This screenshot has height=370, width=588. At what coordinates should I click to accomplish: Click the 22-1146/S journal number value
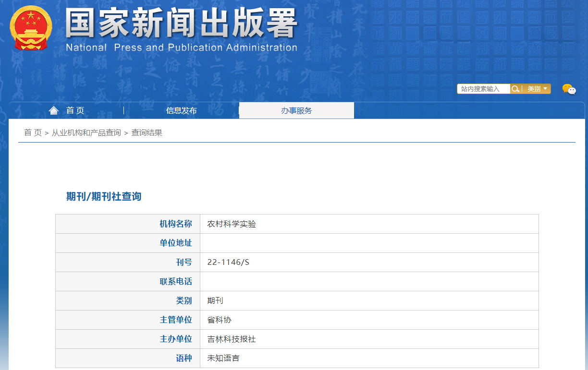[x=228, y=263]
